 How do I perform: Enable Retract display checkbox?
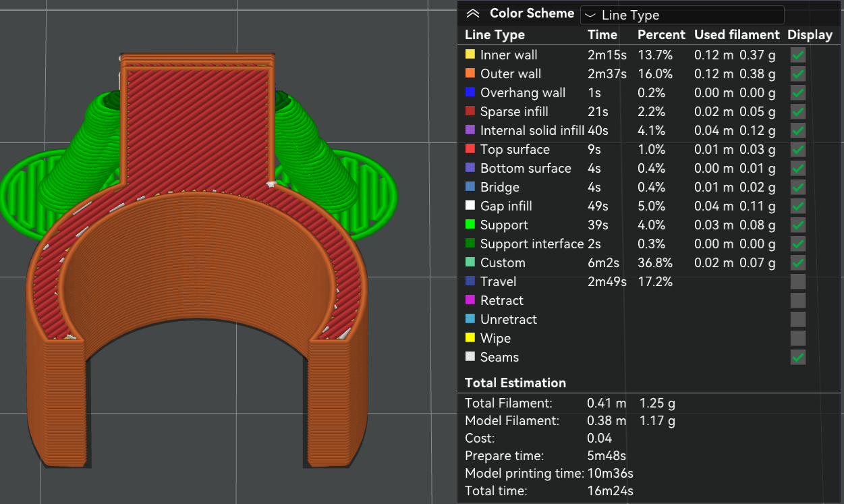pyautogui.click(x=798, y=300)
